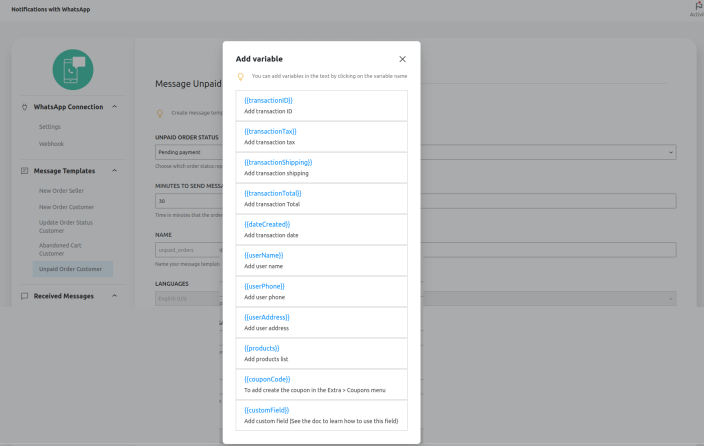704x446 pixels.
Task: Add the {{userName}} variable
Action: pyautogui.click(x=264, y=255)
